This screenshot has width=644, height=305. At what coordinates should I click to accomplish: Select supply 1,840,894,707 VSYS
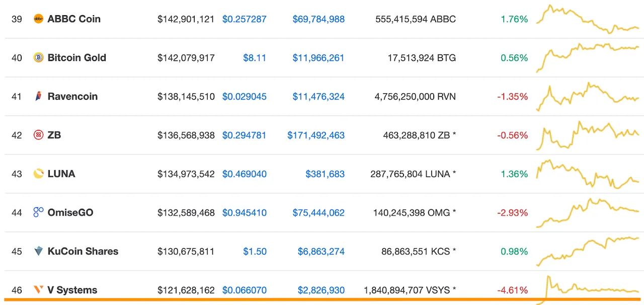(x=410, y=290)
